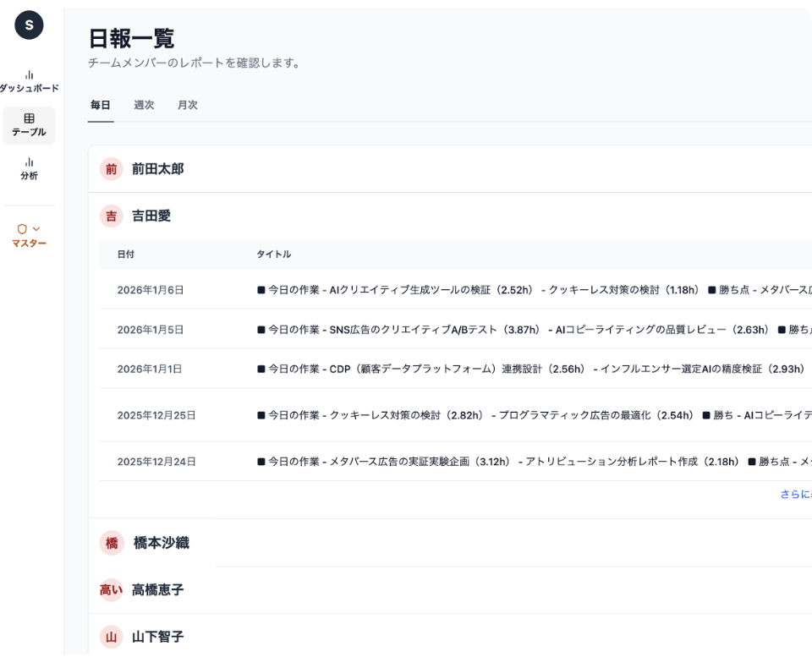Viewport: 812px width, 657px height.
Task: Switch to the 月次 tab
Action: [x=188, y=105]
